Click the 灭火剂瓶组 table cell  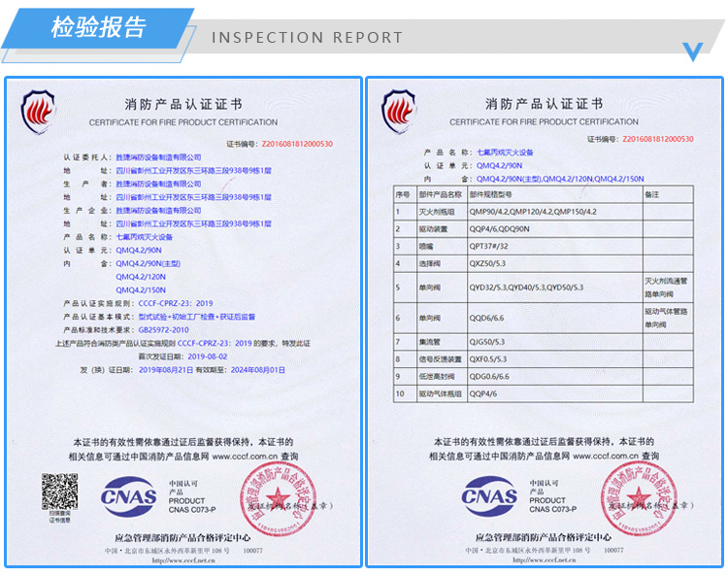(x=442, y=212)
